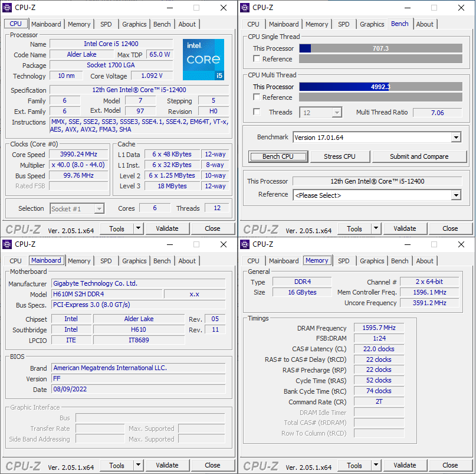Click the multi-thread score bar showing 4992.3
The height and width of the screenshot is (474, 476).
[x=380, y=87]
